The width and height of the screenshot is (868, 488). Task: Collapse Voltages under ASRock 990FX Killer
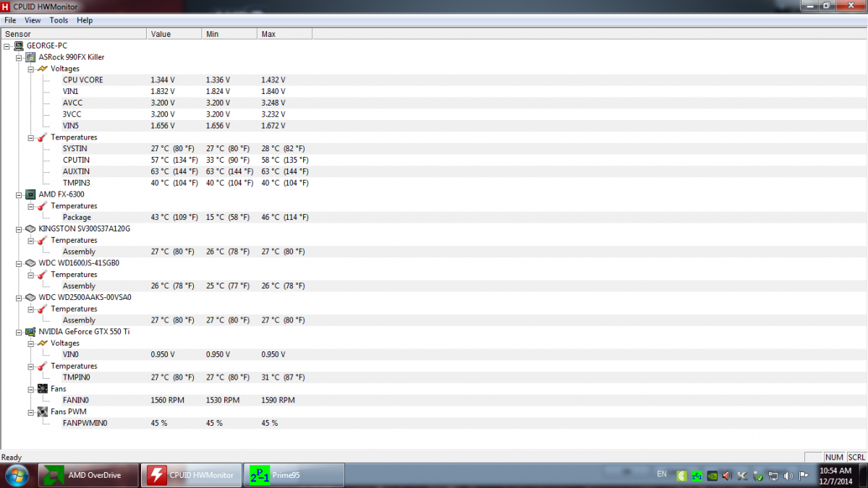coord(31,69)
